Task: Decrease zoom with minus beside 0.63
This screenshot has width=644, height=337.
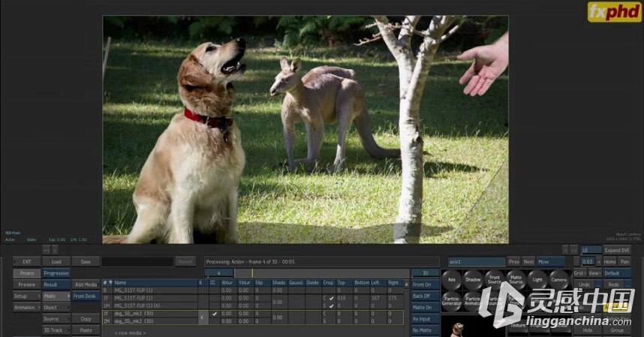Action: [576, 261]
